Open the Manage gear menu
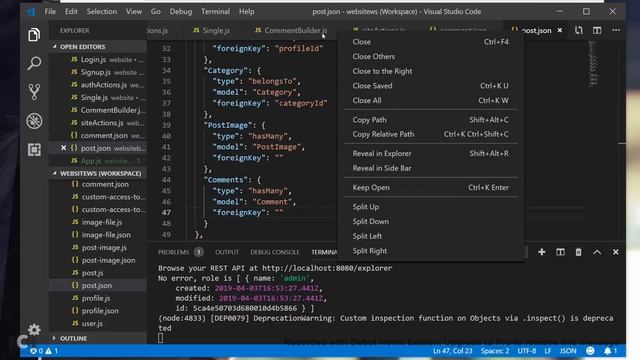This screenshot has height=360, width=640. tap(34, 329)
